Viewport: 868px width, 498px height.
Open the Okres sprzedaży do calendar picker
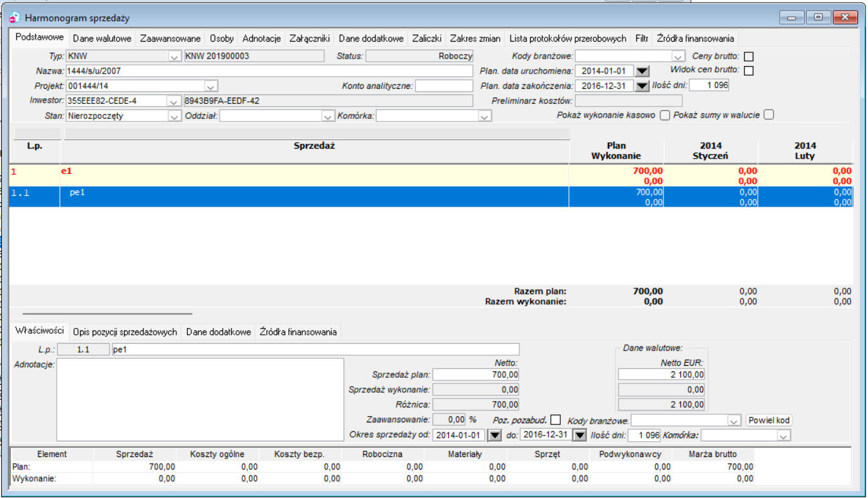[579, 436]
